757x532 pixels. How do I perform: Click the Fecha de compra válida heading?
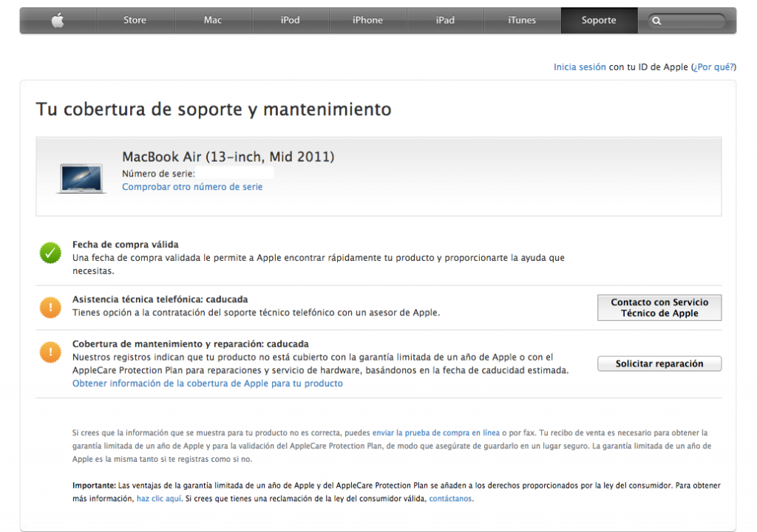126,245
